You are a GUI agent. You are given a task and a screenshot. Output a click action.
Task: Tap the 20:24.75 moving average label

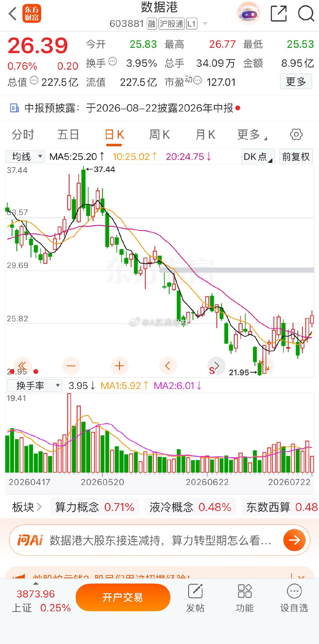click(x=188, y=157)
